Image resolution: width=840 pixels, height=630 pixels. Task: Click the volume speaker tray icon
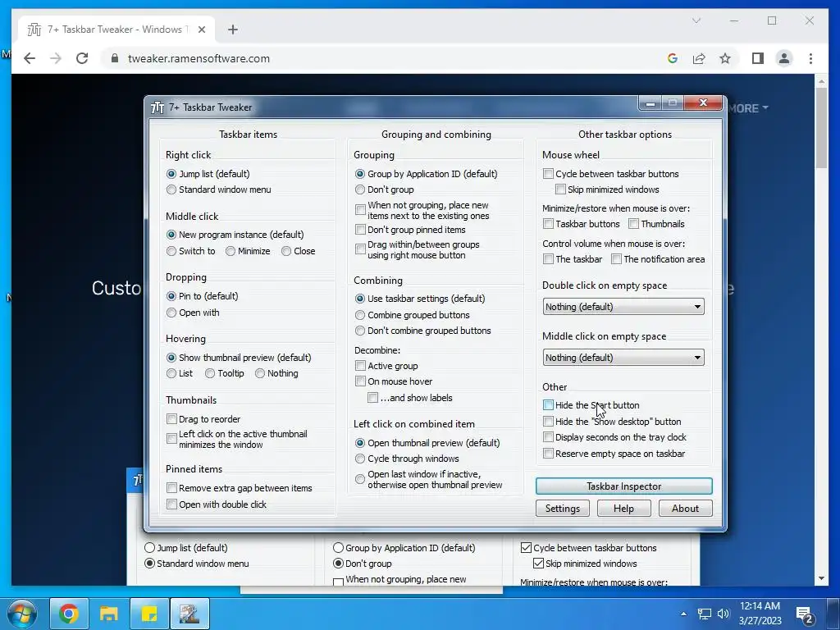click(x=724, y=614)
